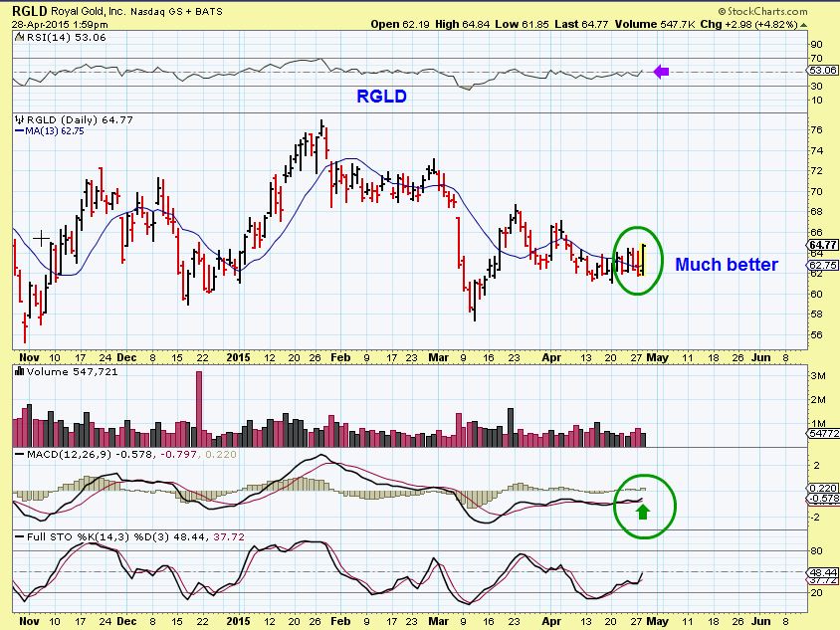Click the May label under the price panel

coord(657,358)
